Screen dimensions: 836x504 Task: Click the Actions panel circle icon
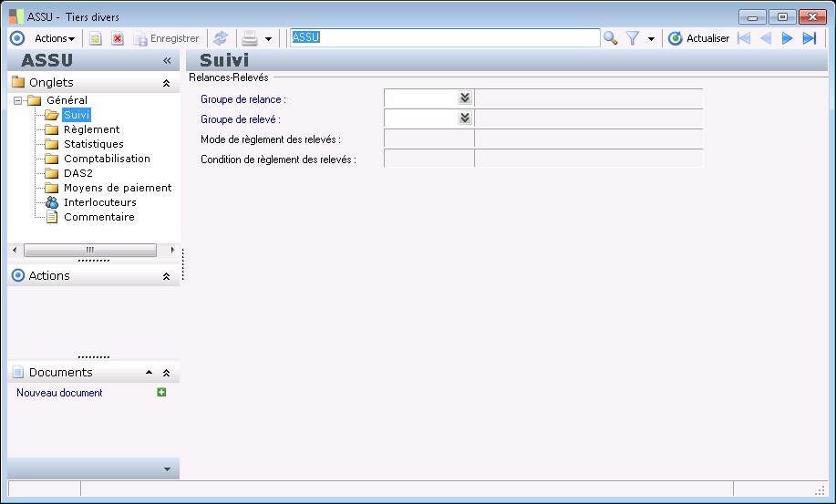(18, 275)
